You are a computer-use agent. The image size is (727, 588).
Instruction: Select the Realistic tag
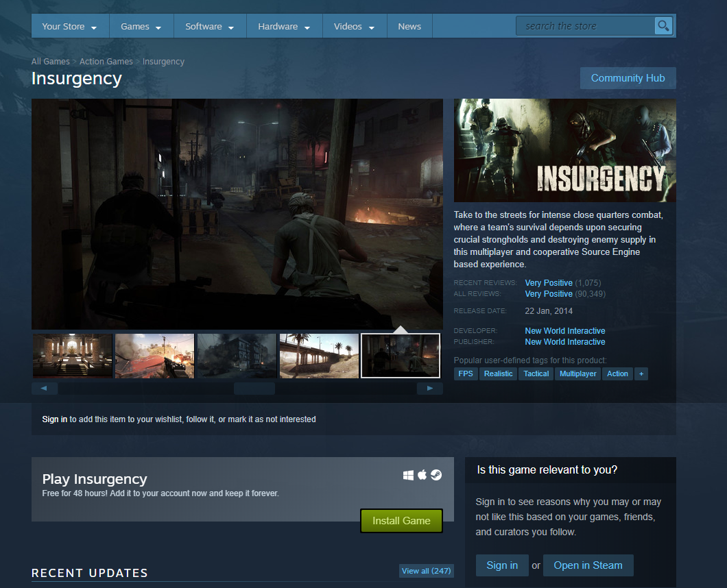(x=498, y=373)
